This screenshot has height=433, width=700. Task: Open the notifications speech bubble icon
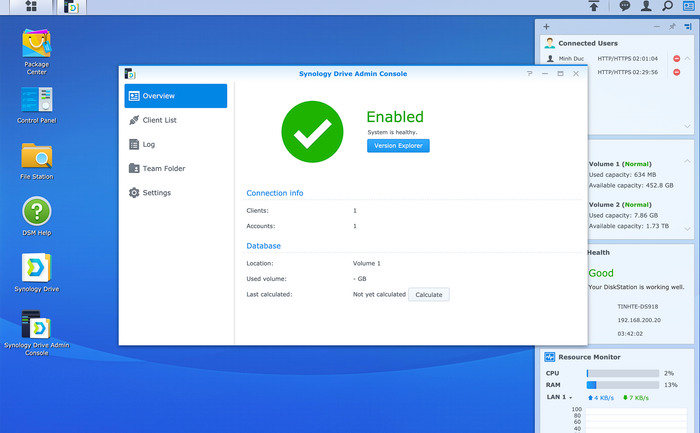pos(625,6)
